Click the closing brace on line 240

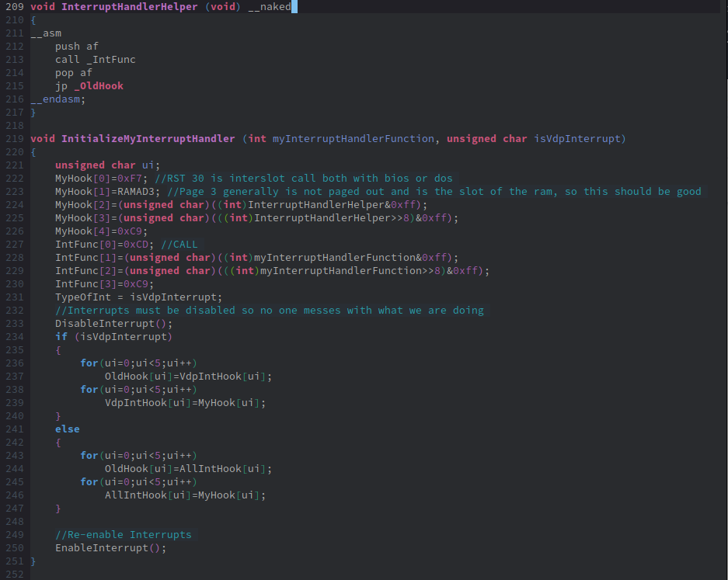tap(58, 416)
